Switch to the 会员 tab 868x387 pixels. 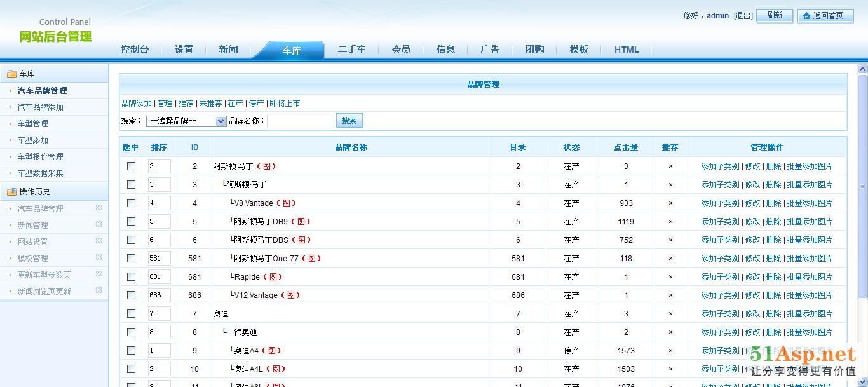click(401, 50)
